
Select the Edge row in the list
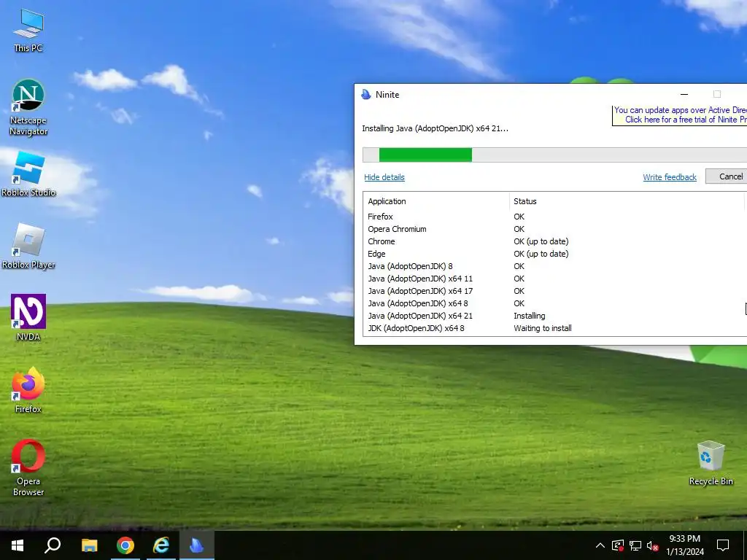click(x=554, y=254)
